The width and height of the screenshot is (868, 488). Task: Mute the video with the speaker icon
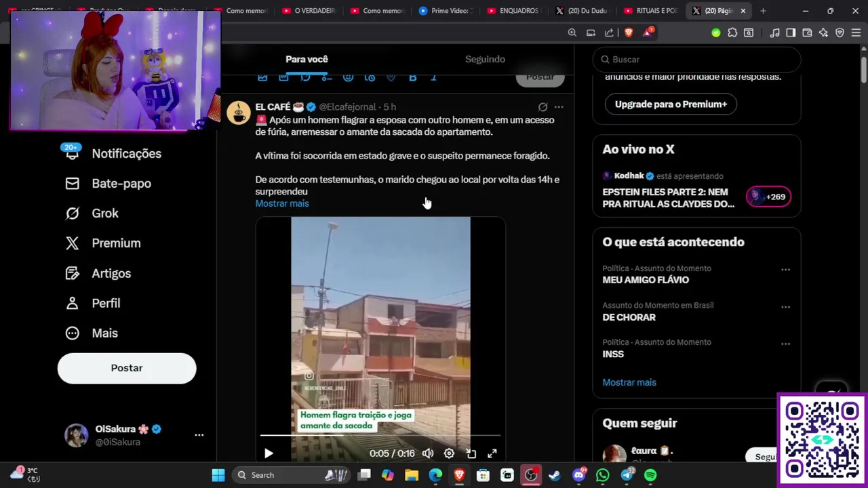pos(428,453)
